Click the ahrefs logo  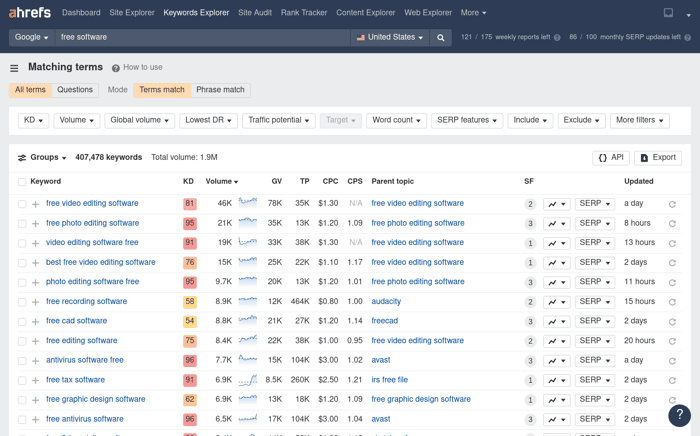click(30, 12)
